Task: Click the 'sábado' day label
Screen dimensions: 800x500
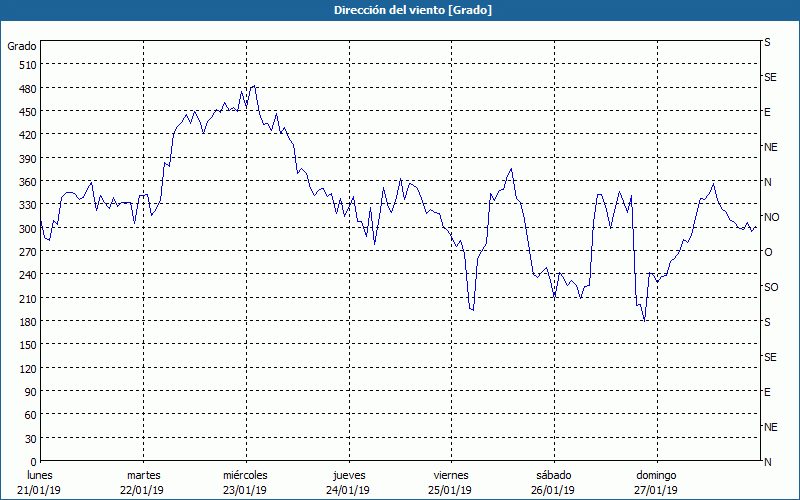Action: (x=554, y=476)
